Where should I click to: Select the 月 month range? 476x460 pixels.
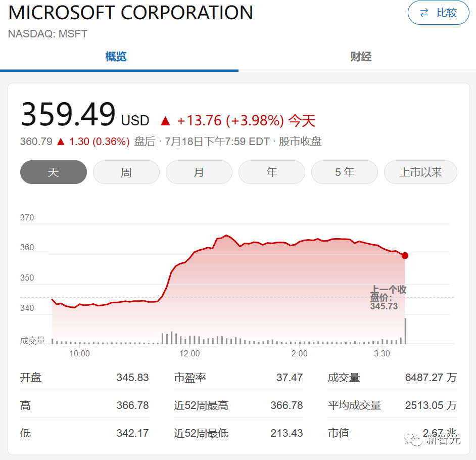coord(199,172)
